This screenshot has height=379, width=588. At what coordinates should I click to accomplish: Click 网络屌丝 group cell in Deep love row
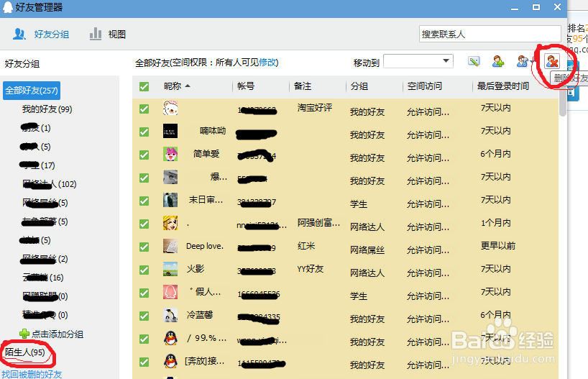click(x=367, y=250)
